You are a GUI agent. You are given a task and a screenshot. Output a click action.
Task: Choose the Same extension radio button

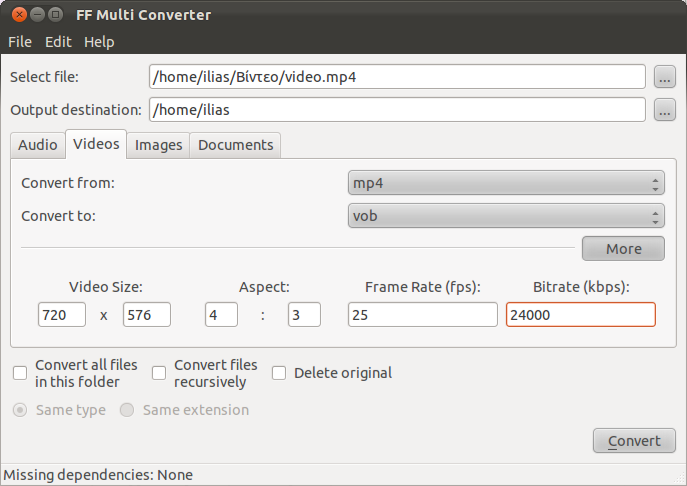[x=127, y=410]
